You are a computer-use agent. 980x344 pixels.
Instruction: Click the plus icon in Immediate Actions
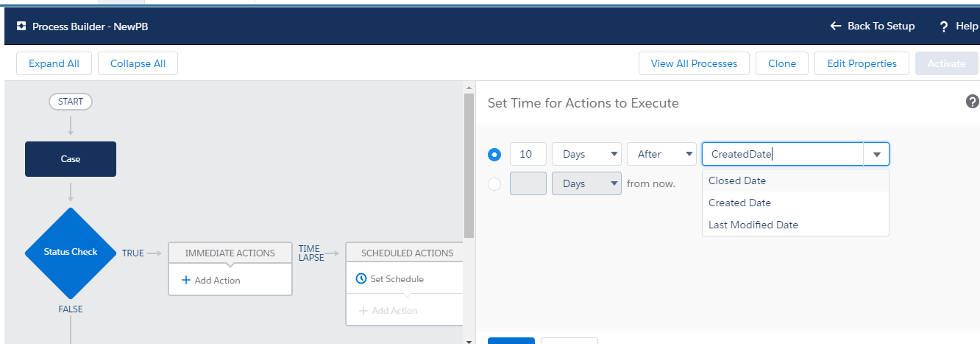[186, 280]
